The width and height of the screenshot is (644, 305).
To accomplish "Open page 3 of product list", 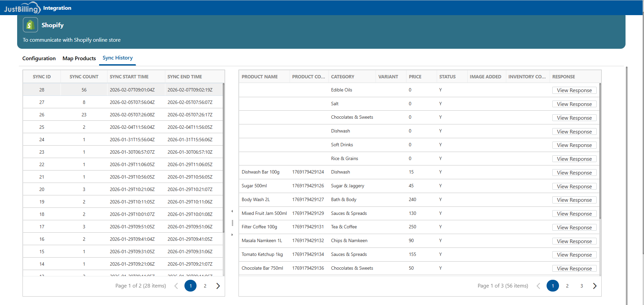I will click(x=582, y=286).
